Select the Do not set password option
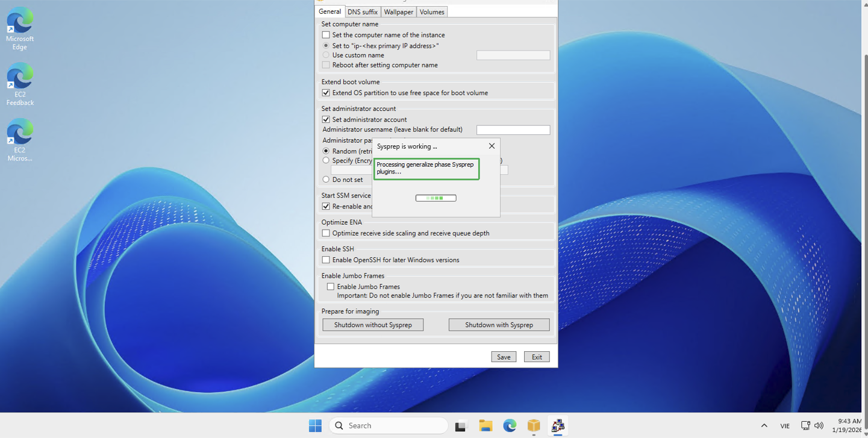 pyautogui.click(x=326, y=180)
